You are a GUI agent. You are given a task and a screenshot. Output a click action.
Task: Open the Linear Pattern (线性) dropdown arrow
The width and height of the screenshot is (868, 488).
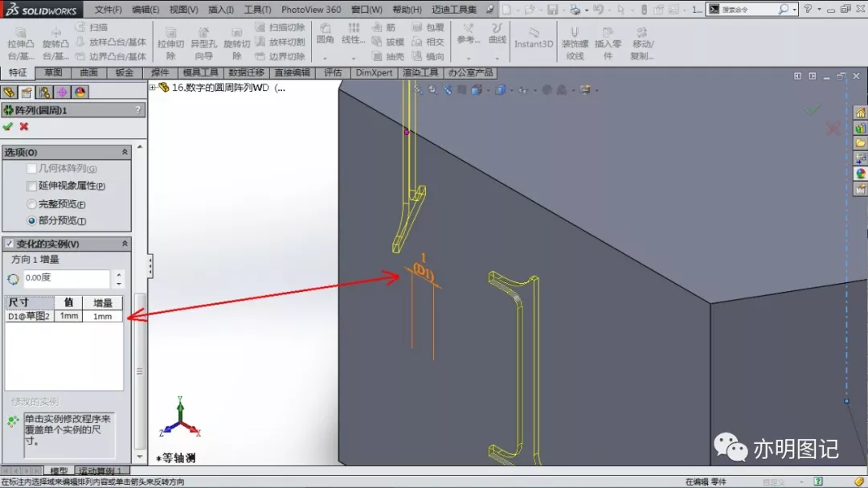pyautogui.click(x=353, y=58)
